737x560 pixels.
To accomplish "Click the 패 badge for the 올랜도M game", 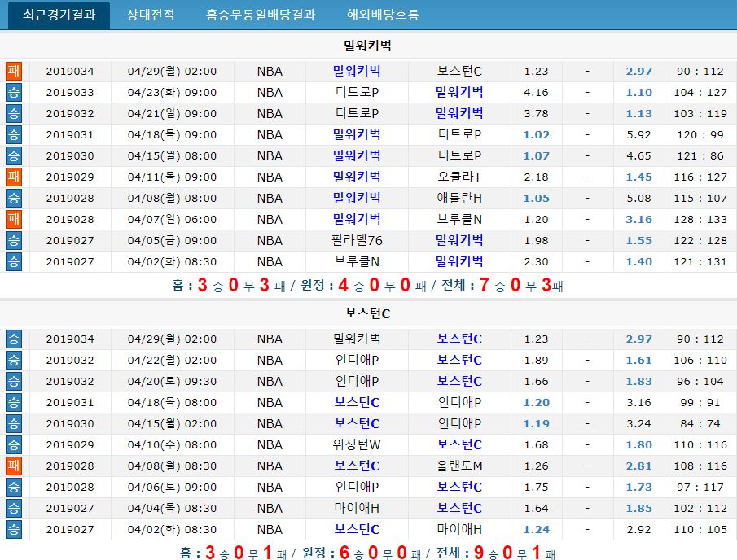I will click(14, 466).
